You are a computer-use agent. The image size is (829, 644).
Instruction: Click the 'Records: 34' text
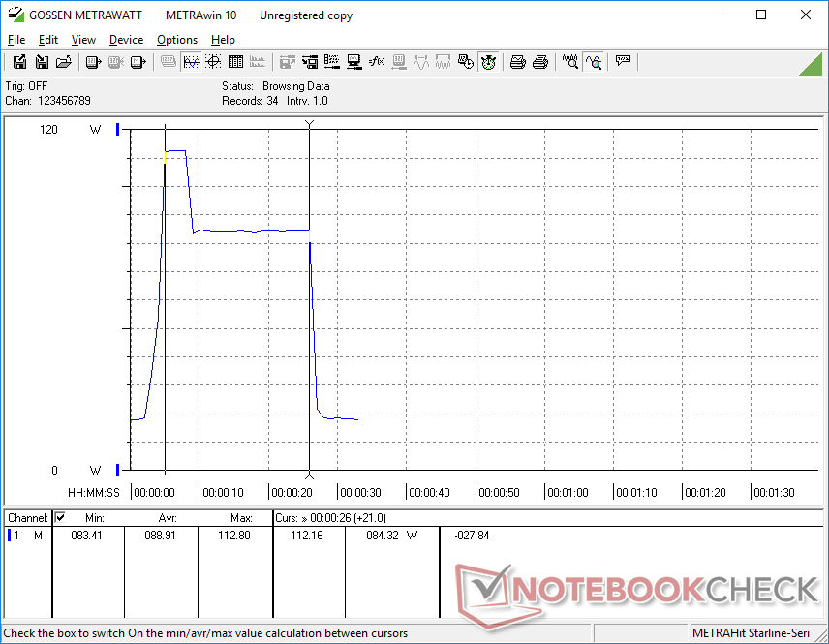click(250, 101)
